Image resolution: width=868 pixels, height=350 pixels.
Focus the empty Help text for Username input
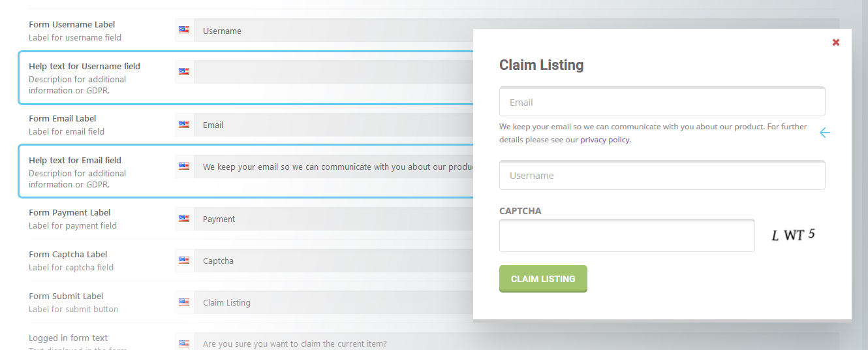click(333, 72)
